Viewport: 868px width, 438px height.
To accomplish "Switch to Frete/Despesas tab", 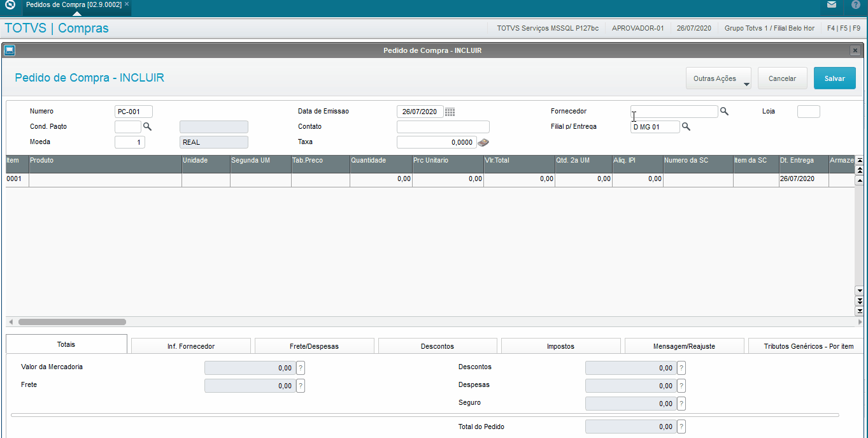I will coord(315,346).
